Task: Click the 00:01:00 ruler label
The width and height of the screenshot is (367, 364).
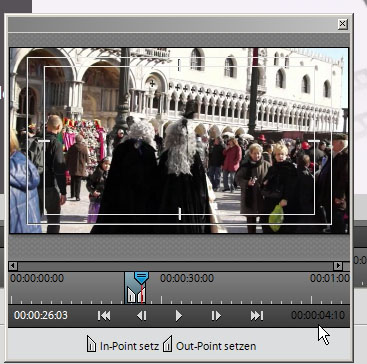Action: (x=330, y=278)
